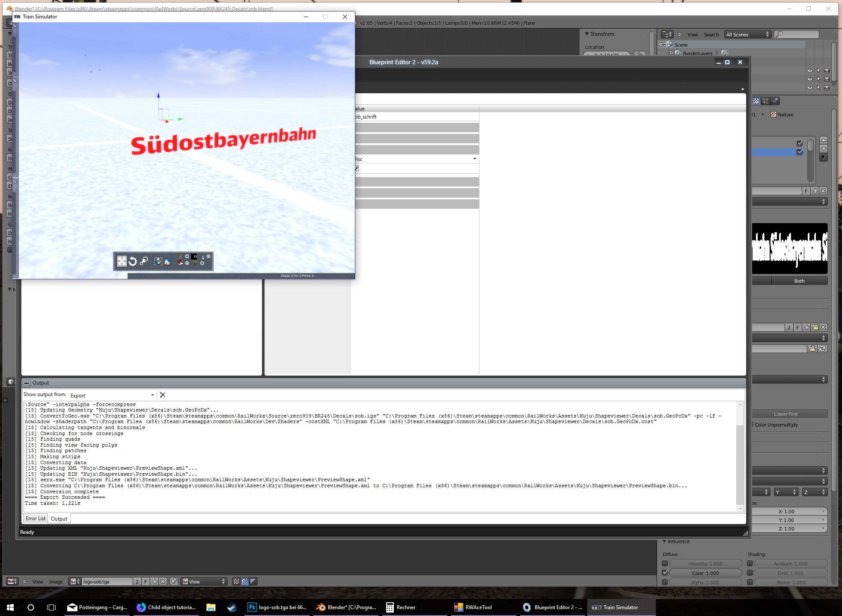This screenshot has height=616, width=842.
Task: Expand the RenderLayers tree item
Action: 671,53
